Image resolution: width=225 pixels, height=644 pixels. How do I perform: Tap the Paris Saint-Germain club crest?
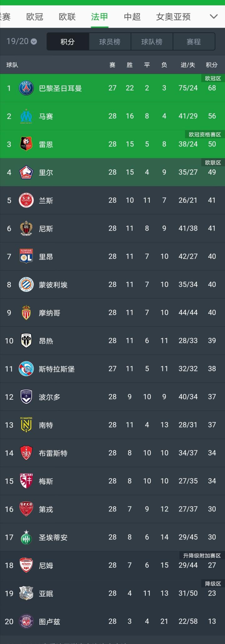click(26, 88)
